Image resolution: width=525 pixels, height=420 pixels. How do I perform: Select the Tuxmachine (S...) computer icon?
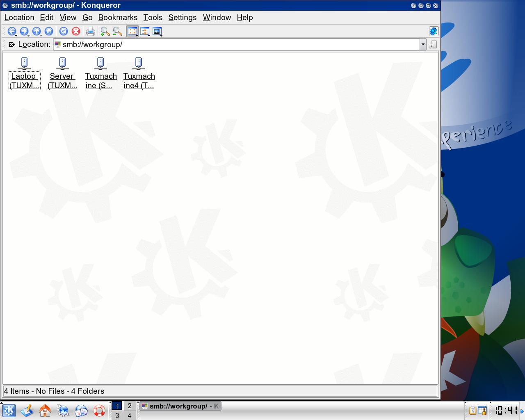(100, 63)
